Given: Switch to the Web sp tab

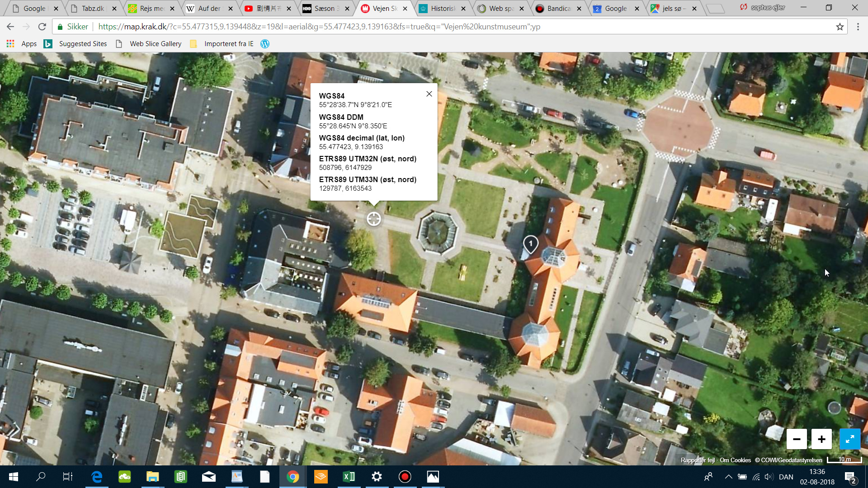Looking at the screenshot, I should 501,8.
